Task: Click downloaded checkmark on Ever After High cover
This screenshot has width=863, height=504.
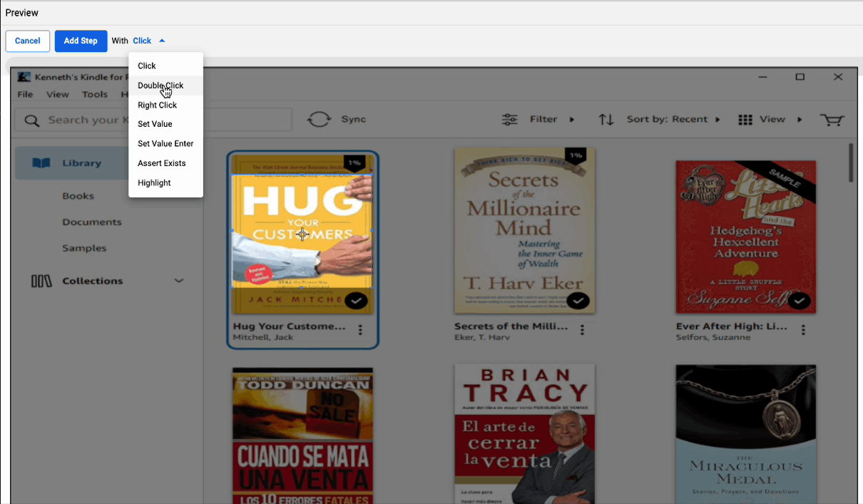Action: 800,301
